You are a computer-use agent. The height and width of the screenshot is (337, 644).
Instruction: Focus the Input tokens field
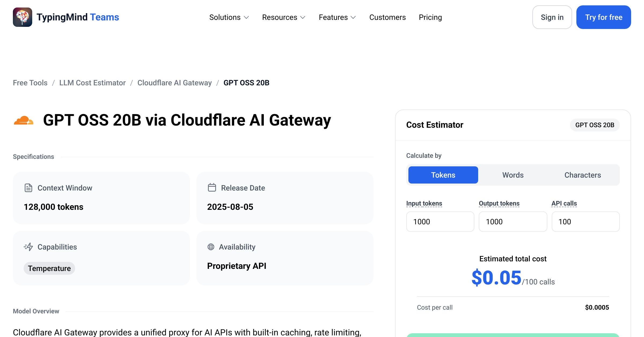coord(440,222)
